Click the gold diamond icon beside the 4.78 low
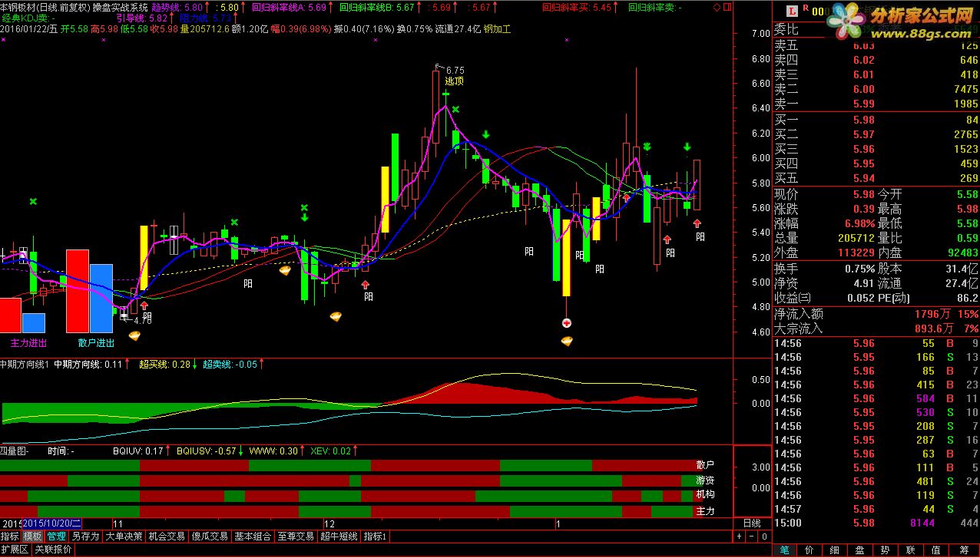The image size is (980, 558). click(x=135, y=335)
